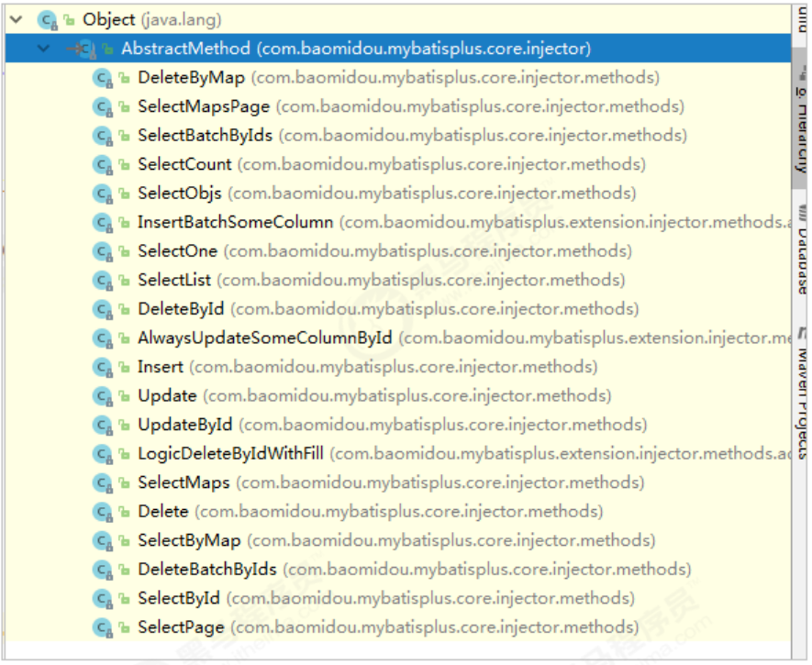This screenshot has height=665, width=812.
Task: Select the SelectByMap hierarchy entry
Action: [189, 540]
